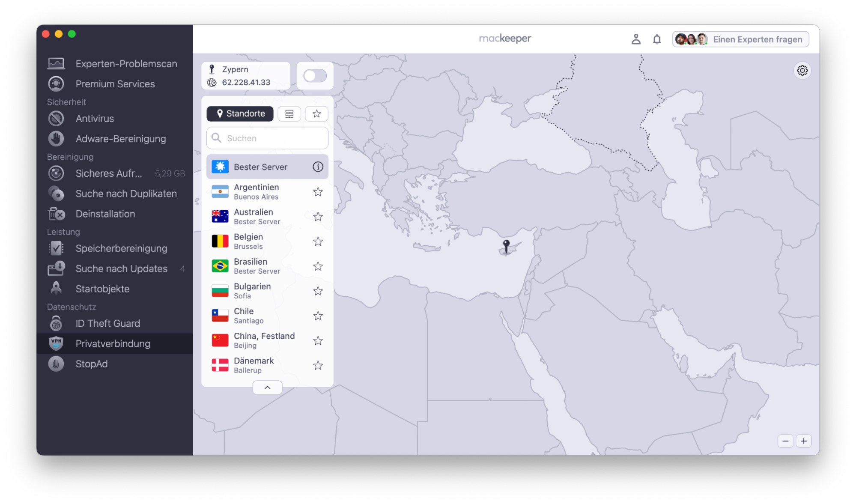Switch to the favorites servers view

(x=316, y=113)
